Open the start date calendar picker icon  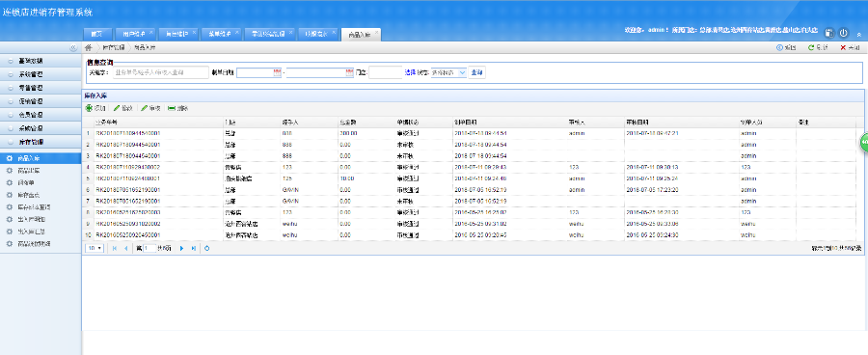coord(277,72)
